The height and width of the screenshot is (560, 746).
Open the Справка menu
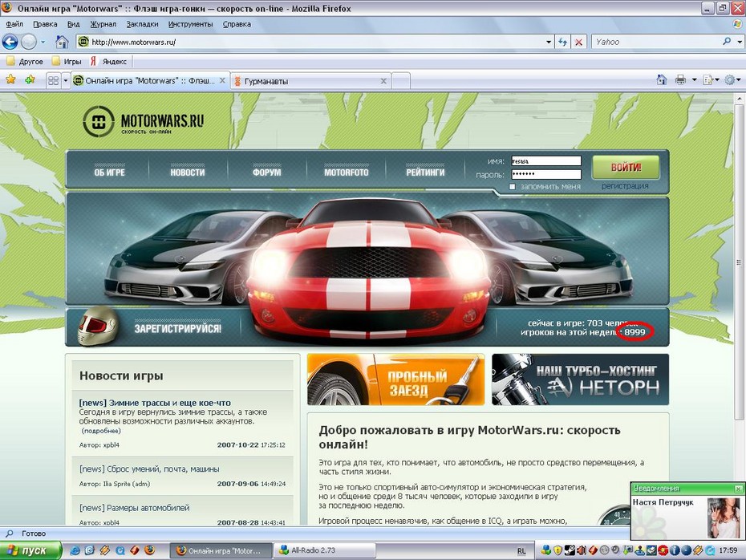237,24
